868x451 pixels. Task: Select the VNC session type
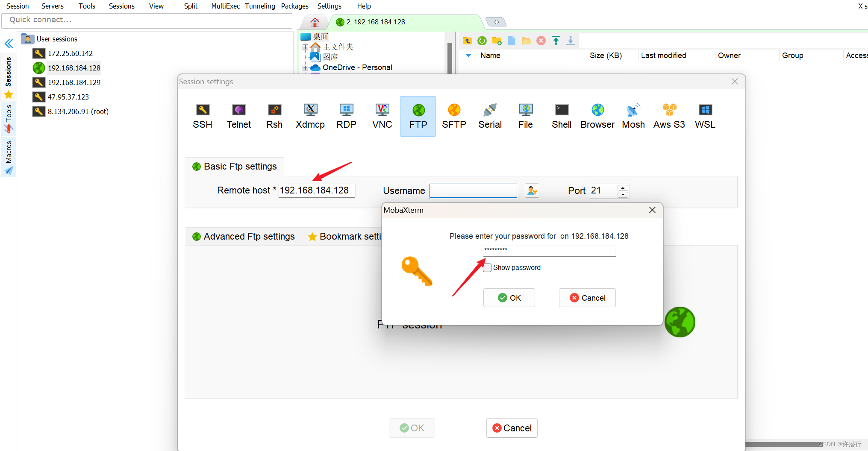pyautogui.click(x=382, y=116)
